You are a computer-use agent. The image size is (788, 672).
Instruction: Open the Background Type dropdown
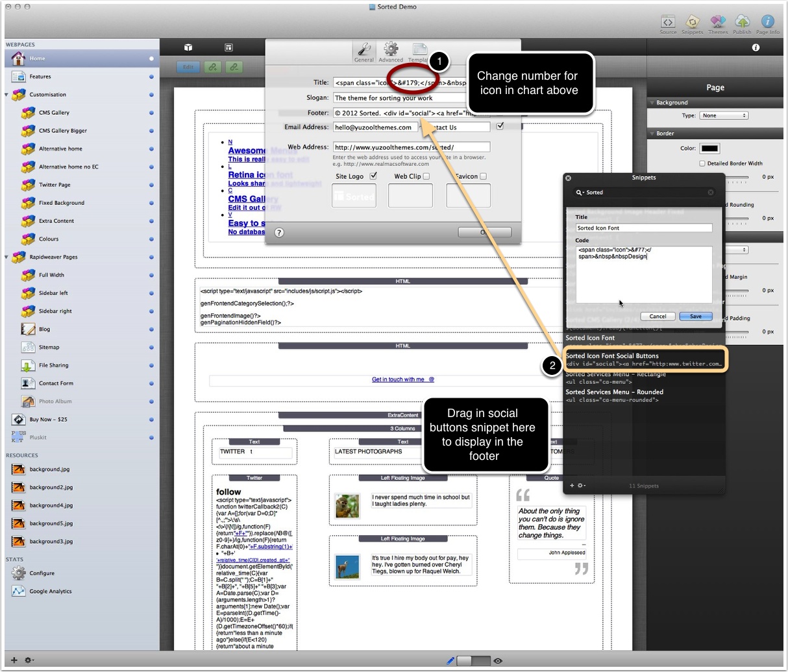point(724,115)
